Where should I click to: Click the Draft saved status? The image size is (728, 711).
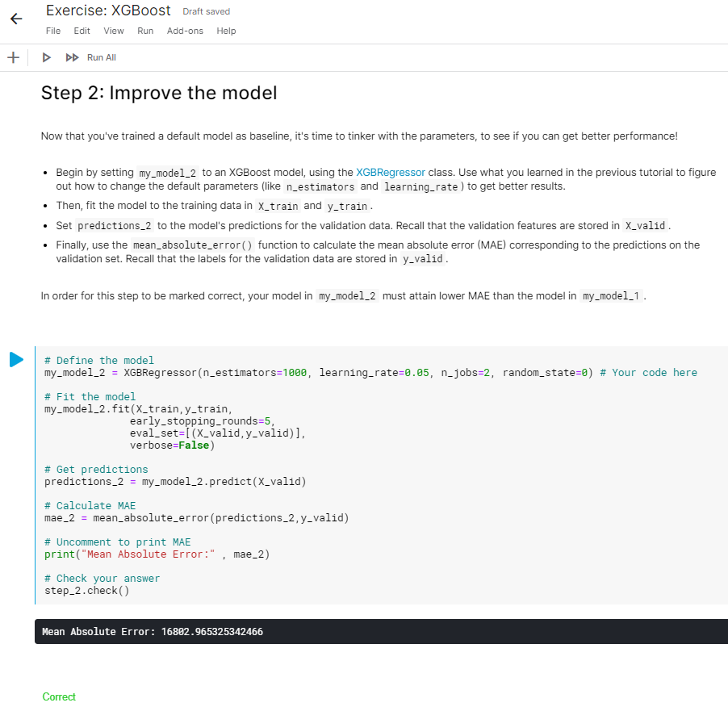[x=206, y=11]
